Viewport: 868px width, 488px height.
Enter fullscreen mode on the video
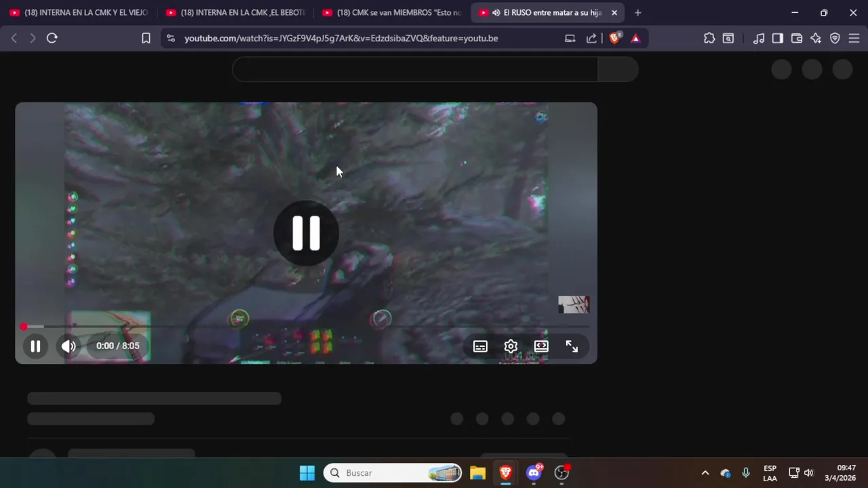coord(572,346)
